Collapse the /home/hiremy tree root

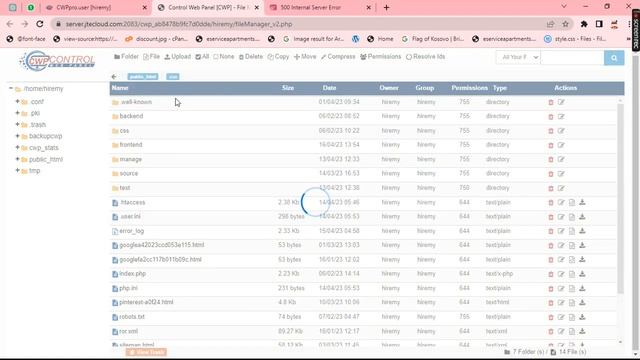pyautogui.click(x=11, y=88)
